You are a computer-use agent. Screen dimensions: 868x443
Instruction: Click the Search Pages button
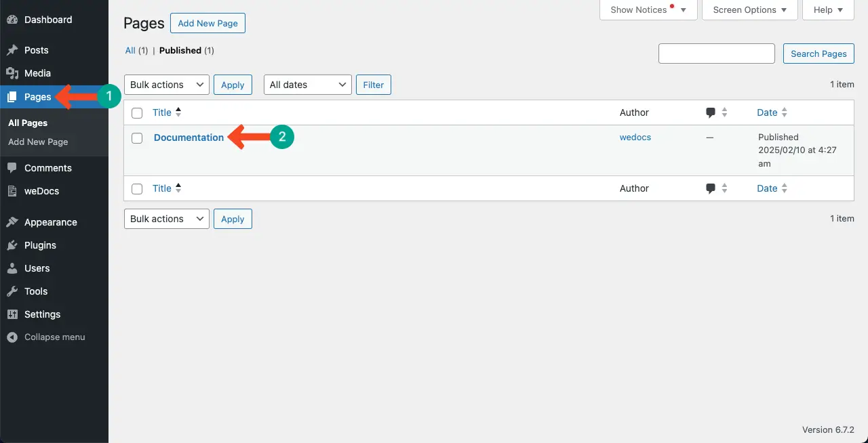[818, 54]
